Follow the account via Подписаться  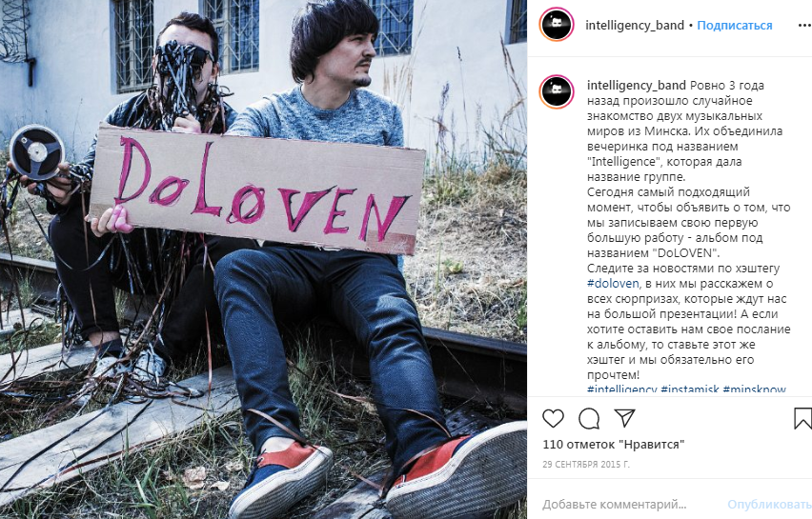tap(734, 26)
